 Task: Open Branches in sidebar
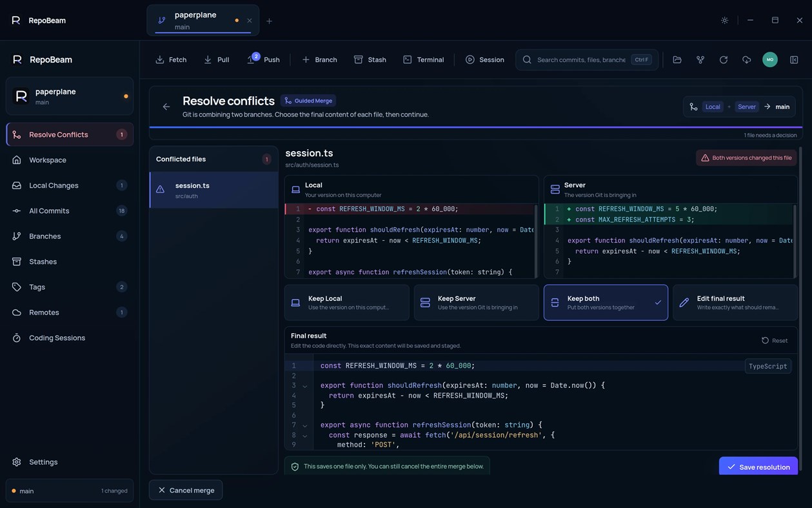[x=70, y=236]
